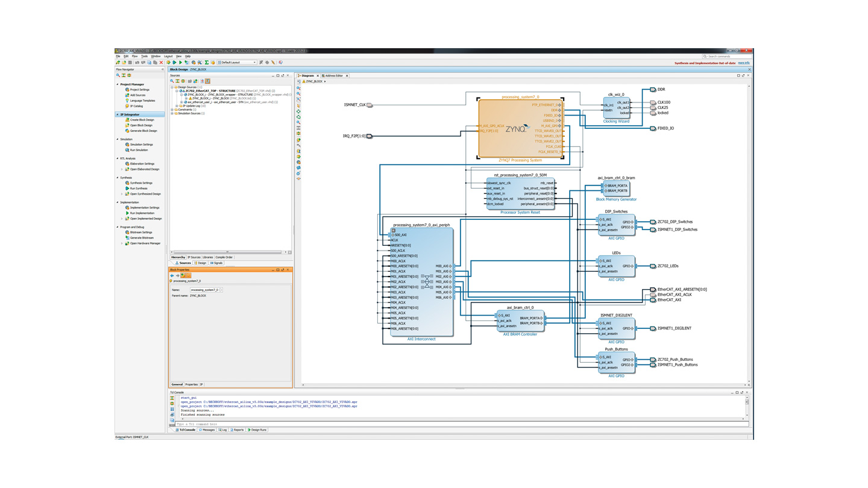
Task: Click the Search commands magnifier field
Action: coord(726,56)
